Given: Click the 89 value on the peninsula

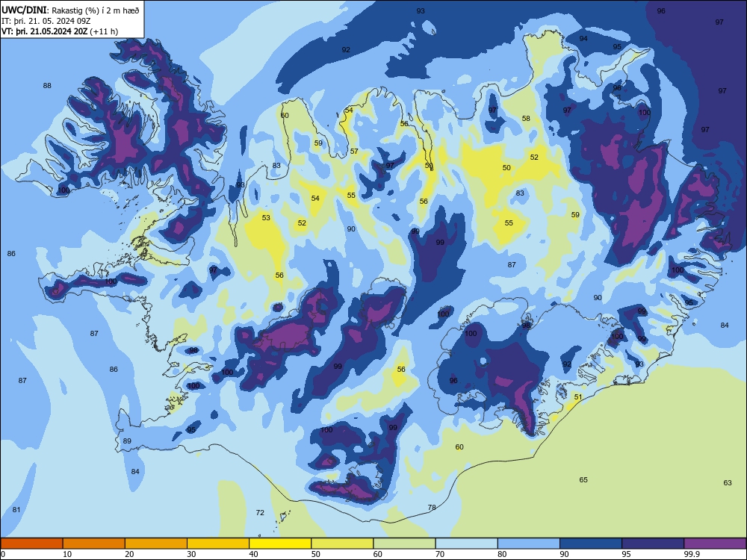Looking at the screenshot, I should coord(127,441).
